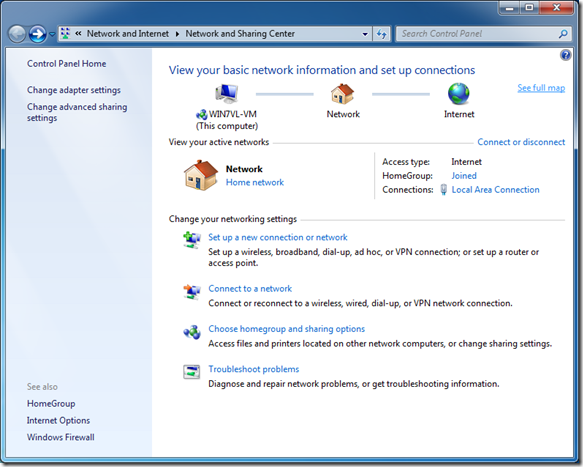
Task: Open Help via the question mark icon
Action: [x=566, y=55]
